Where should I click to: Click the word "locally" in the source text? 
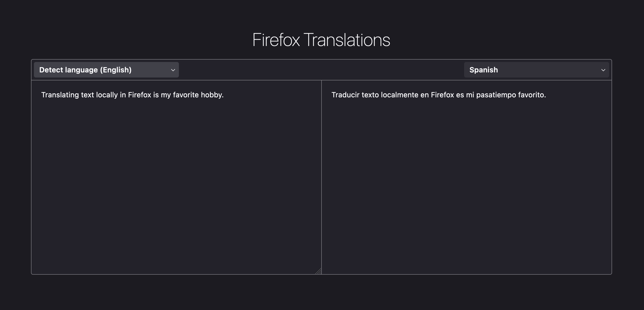[107, 95]
